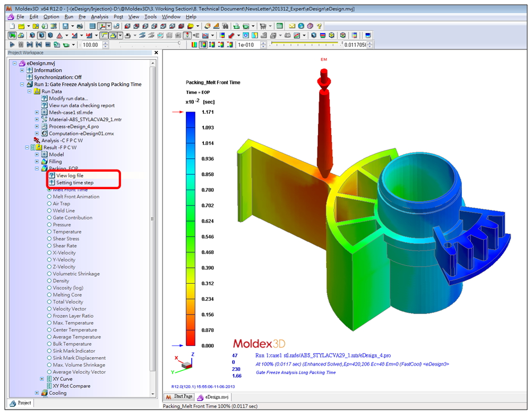
Task: Collapse the eDesign.mvj root node
Action: click(14, 63)
